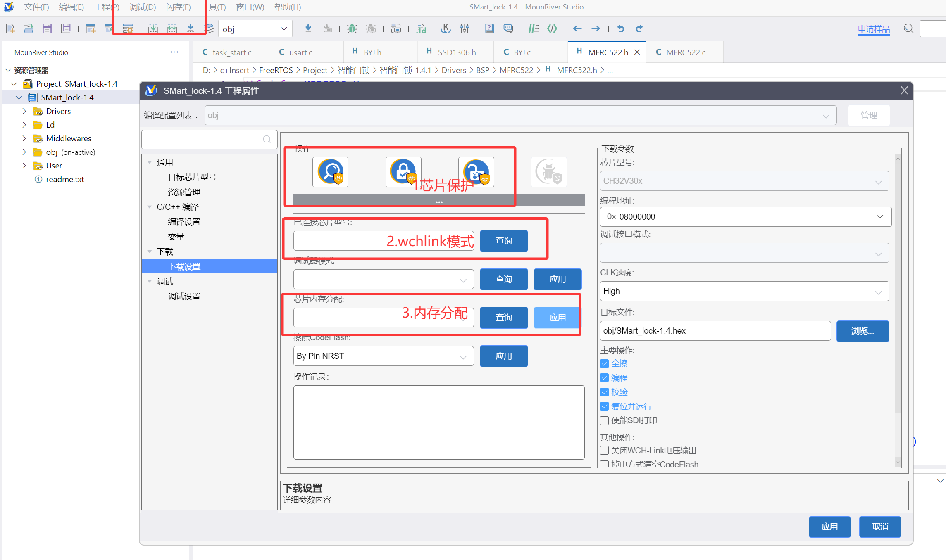
Task: Click the navigate back arrow icon
Action: (x=577, y=28)
